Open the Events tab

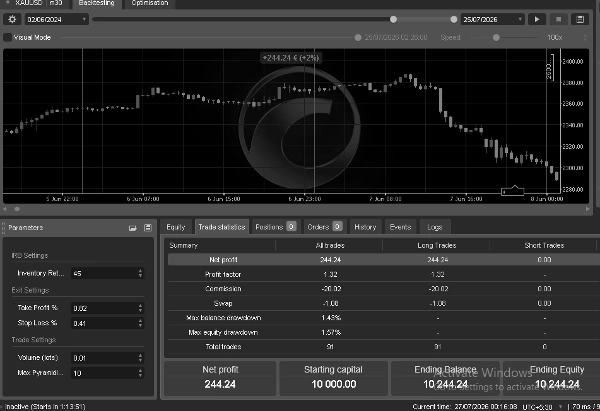tap(400, 227)
